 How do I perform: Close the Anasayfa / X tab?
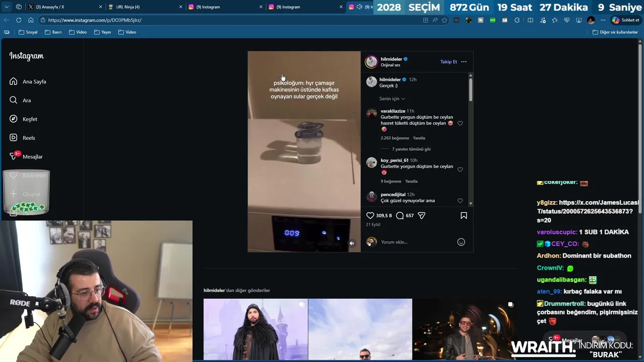100,7
